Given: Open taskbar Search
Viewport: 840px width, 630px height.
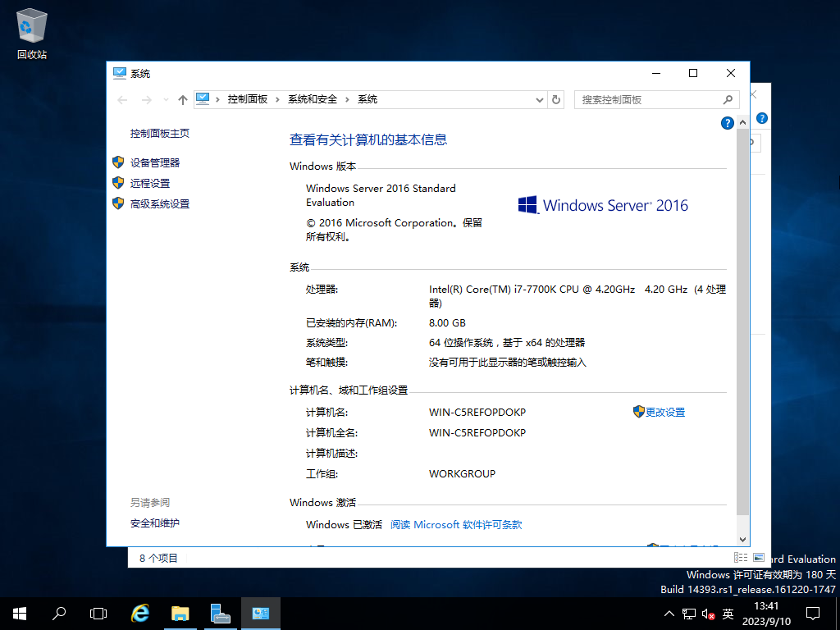Looking at the screenshot, I should point(59,614).
